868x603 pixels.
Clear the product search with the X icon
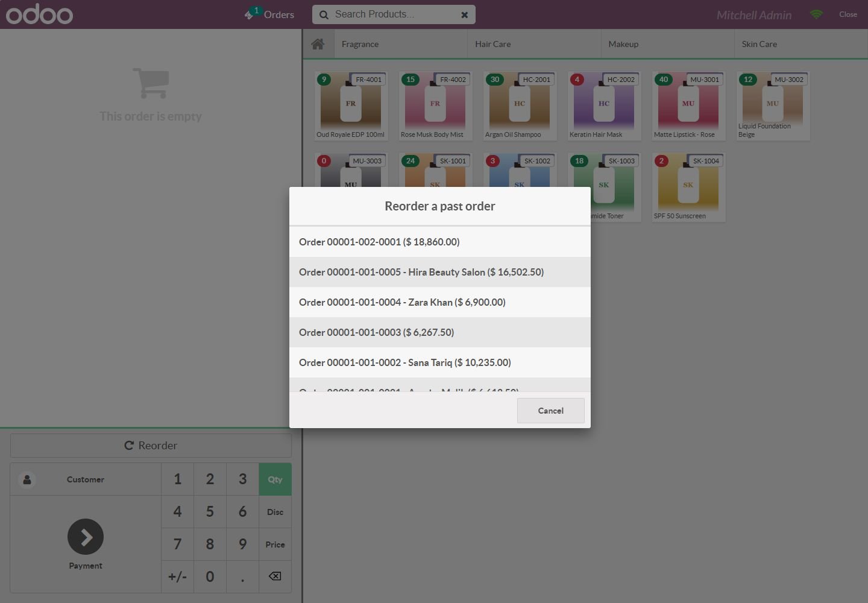[x=464, y=14]
